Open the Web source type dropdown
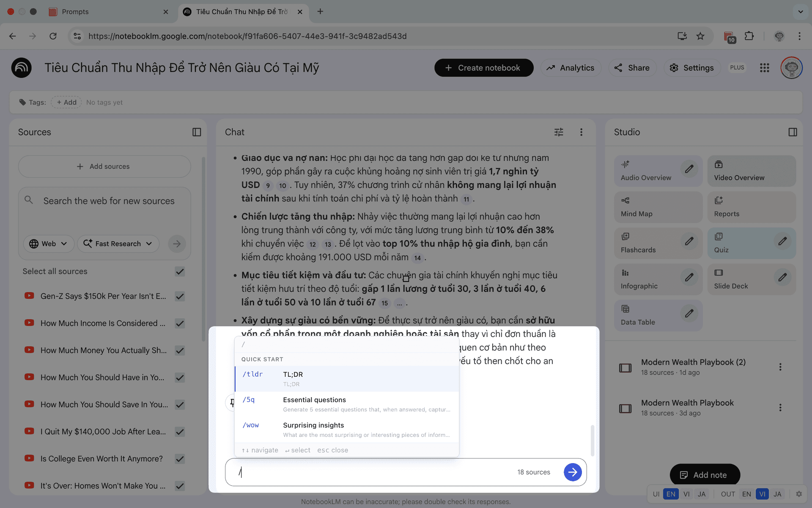The width and height of the screenshot is (812, 508). tap(49, 243)
